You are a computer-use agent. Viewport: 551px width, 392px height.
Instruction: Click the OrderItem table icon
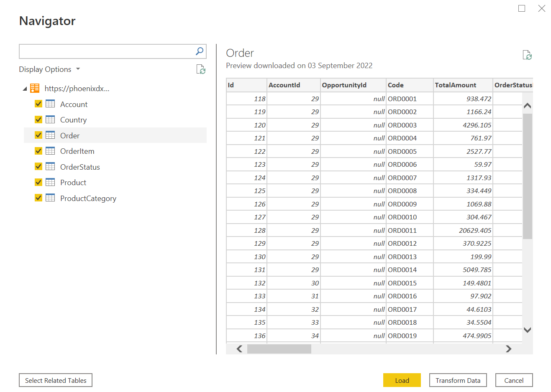(x=50, y=151)
